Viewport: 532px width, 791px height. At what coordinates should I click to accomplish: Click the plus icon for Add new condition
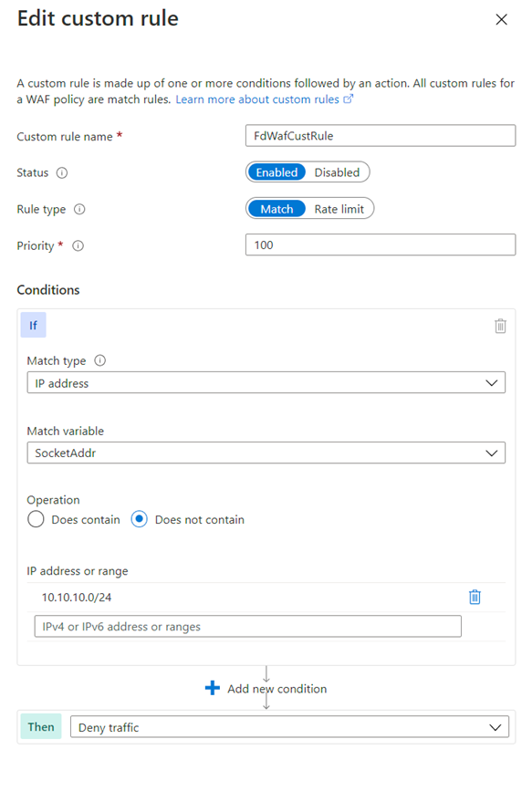click(213, 688)
